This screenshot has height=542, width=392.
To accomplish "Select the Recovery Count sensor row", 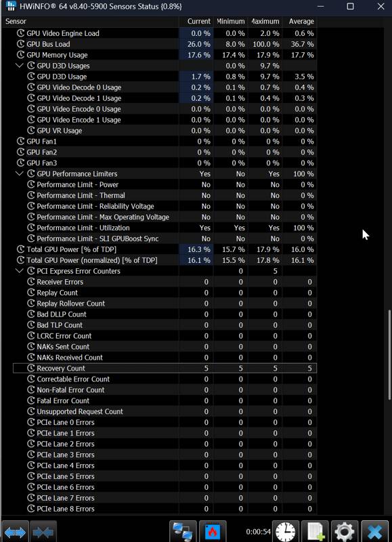I will click(165, 368).
